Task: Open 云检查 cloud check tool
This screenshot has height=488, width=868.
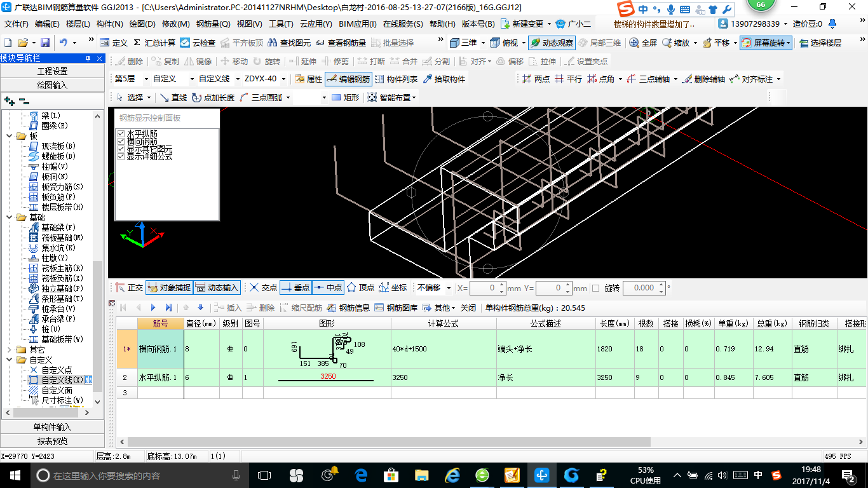Action: point(198,43)
